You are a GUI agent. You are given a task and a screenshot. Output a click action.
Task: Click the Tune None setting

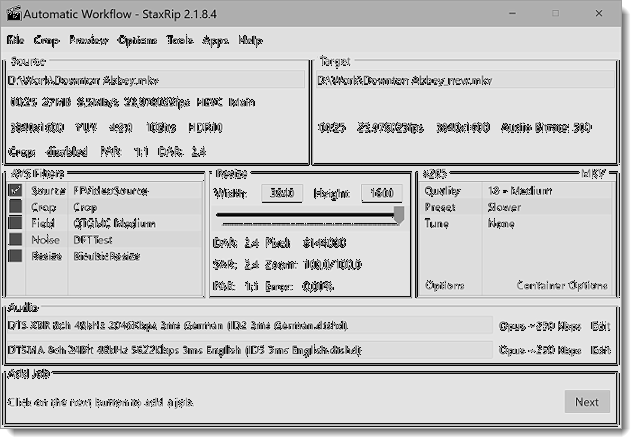[516, 223]
